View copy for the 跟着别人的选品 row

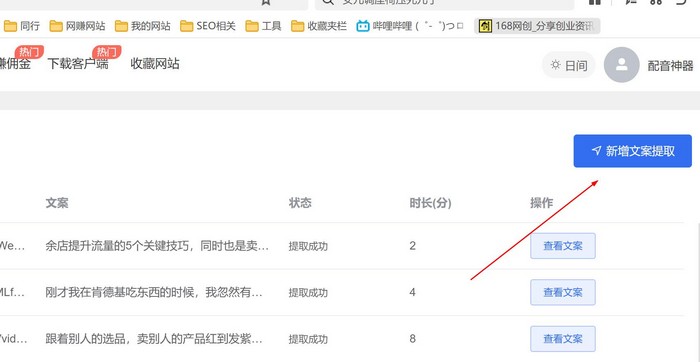[562, 339]
